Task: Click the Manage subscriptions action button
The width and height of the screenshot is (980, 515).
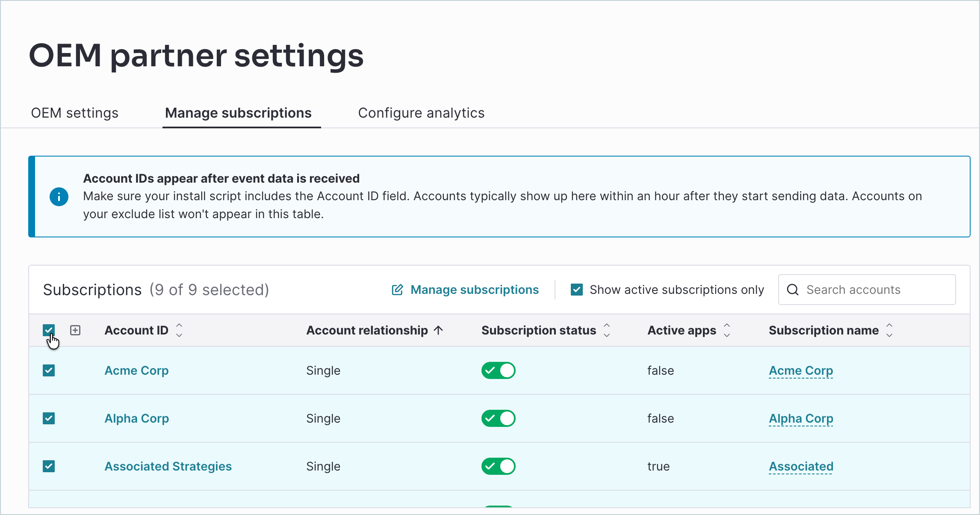Action: click(465, 290)
